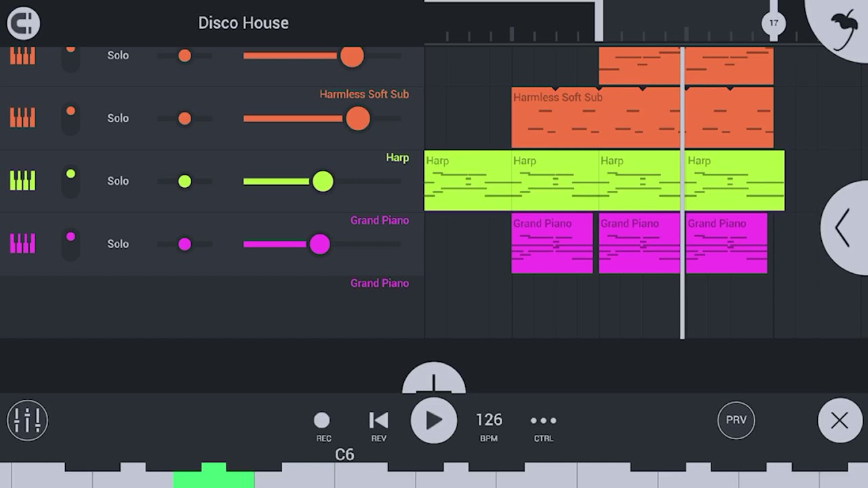Click Harmless Soft Sub pan knob slider
Viewport: 868px width, 488px height.
click(x=184, y=119)
